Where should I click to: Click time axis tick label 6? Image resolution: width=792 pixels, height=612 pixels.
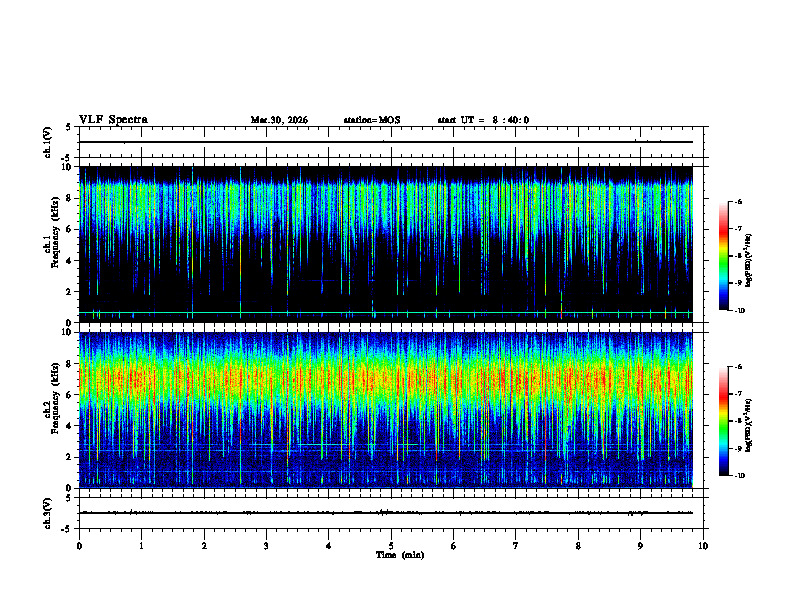[x=454, y=546]
